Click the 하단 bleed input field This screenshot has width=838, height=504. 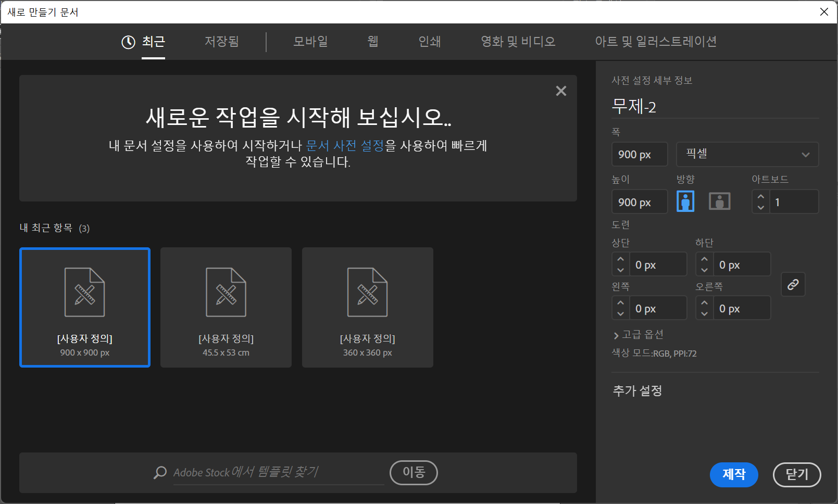click(x=742, y=264)
